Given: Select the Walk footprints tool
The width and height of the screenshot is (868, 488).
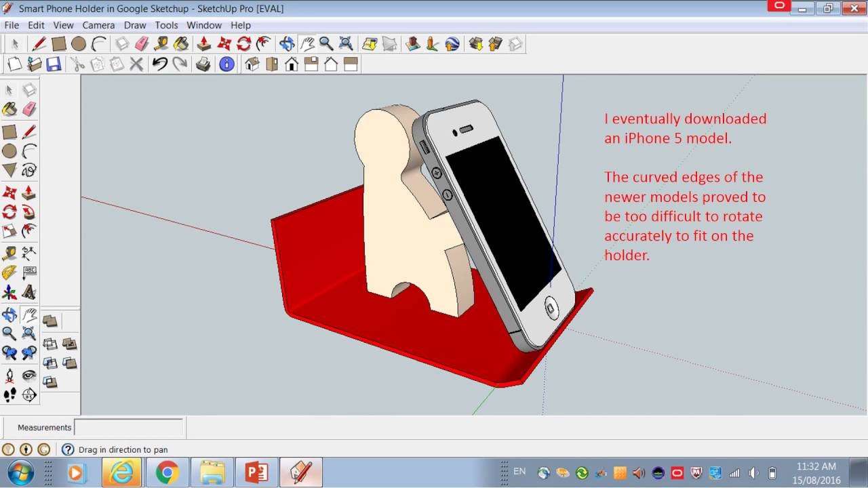Looking at the screenshot, I should tap(9, 395).
